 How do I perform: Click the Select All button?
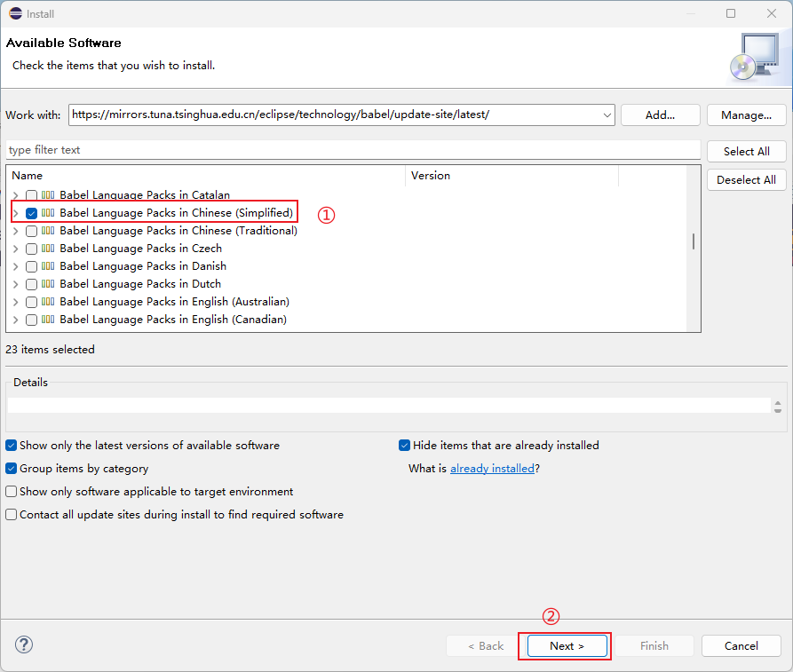[x=747, y=152]
